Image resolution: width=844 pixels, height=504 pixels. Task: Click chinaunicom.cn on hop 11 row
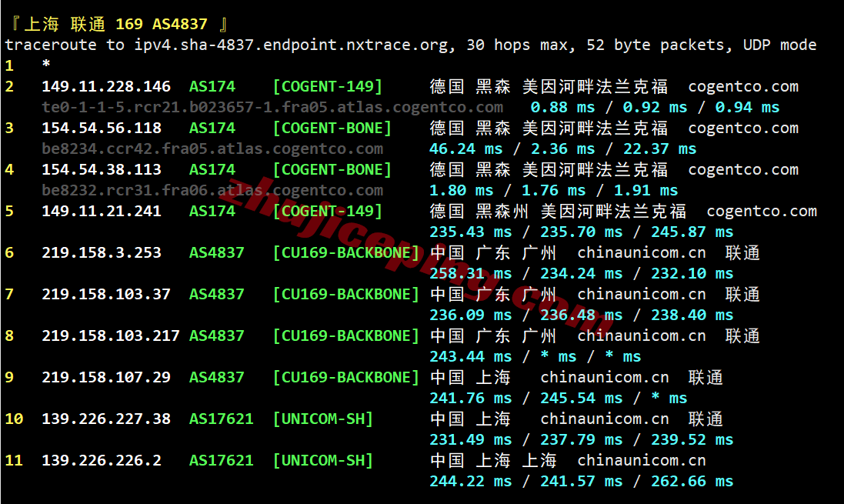(642, 460)
